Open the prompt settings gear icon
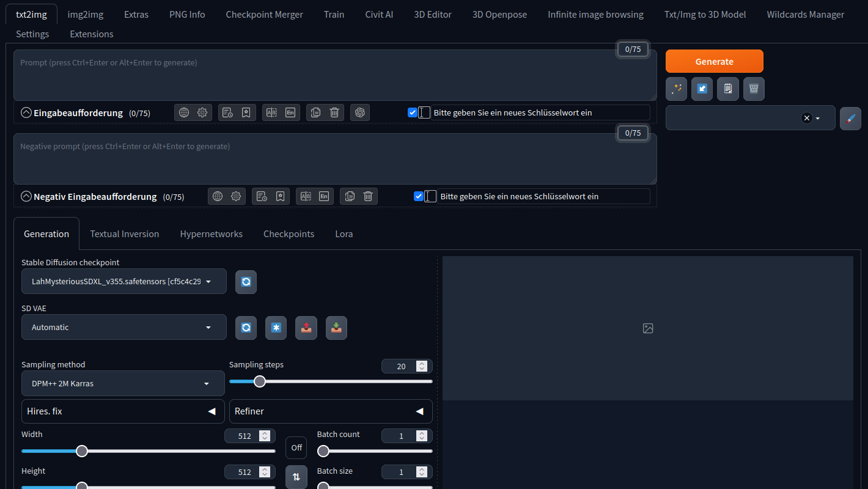 [x=202, y=112]
